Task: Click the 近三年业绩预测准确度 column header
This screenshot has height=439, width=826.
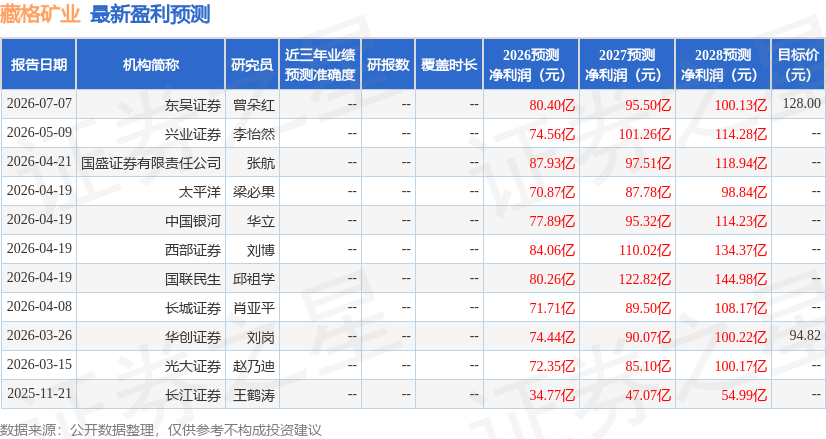Action: (320, 64)
